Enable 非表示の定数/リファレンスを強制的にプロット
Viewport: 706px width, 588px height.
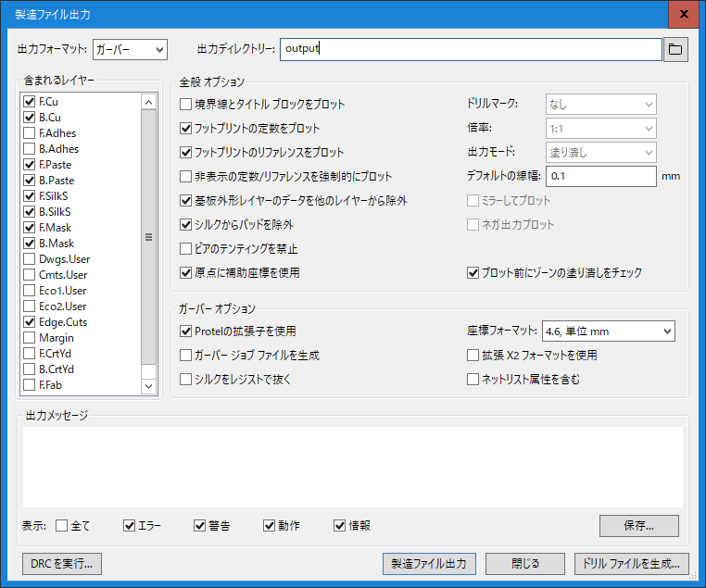pos(185,176)
